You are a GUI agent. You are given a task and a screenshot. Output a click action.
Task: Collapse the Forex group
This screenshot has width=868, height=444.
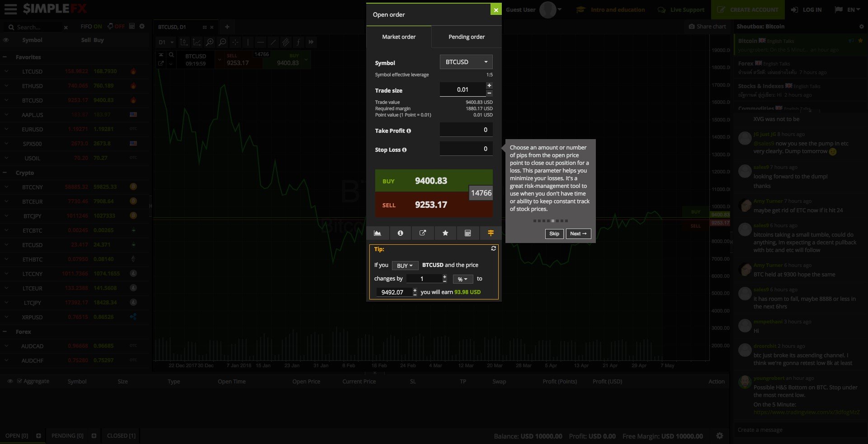coord(5,332)
